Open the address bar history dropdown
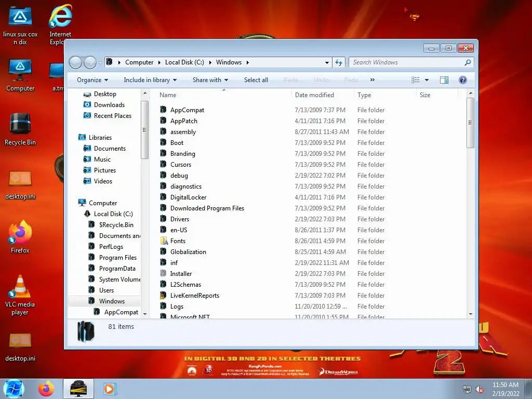This screenshot has height=399, width=532. [x=327, y=63]
